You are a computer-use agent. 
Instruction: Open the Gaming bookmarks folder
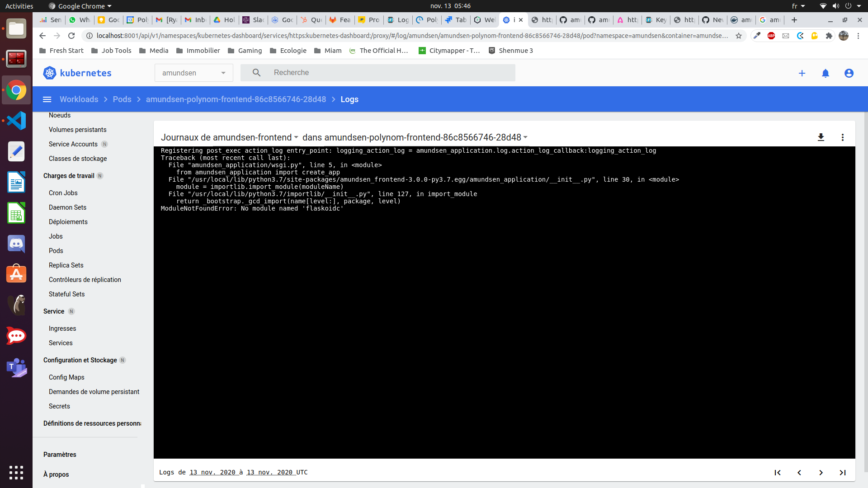(245, 51)
